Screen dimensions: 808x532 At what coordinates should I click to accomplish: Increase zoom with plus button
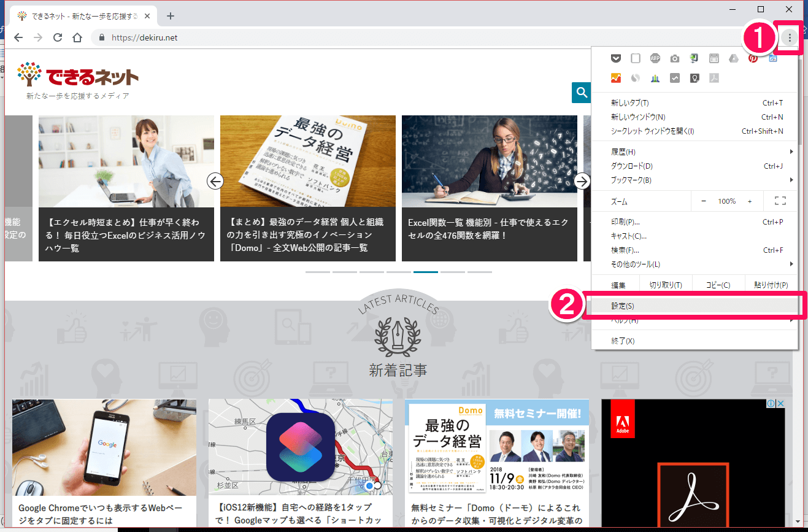coord(750,201)
